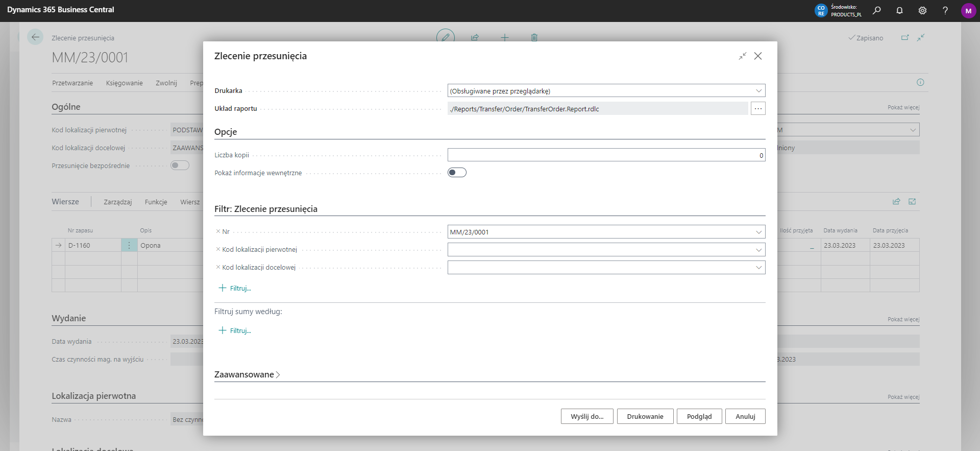
Task: Open the Nr filter dropdown
Action: point(758,232)
